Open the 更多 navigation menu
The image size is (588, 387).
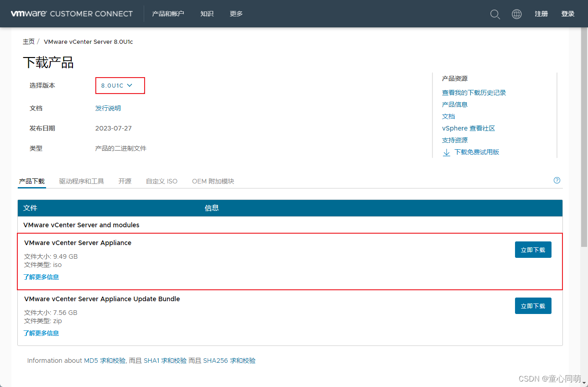(x=236, y=14)
